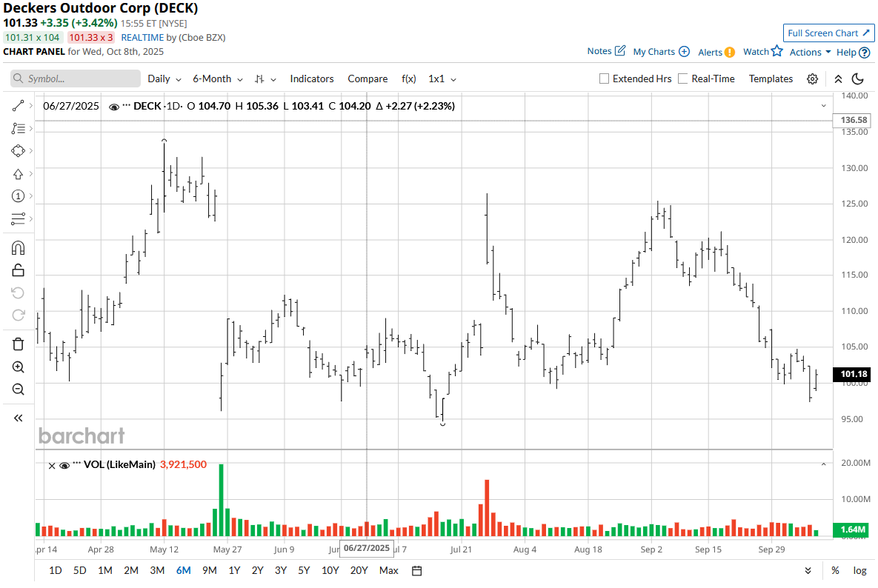Open chart settings gear
878x588 pixels.
[x=813, y=79]
